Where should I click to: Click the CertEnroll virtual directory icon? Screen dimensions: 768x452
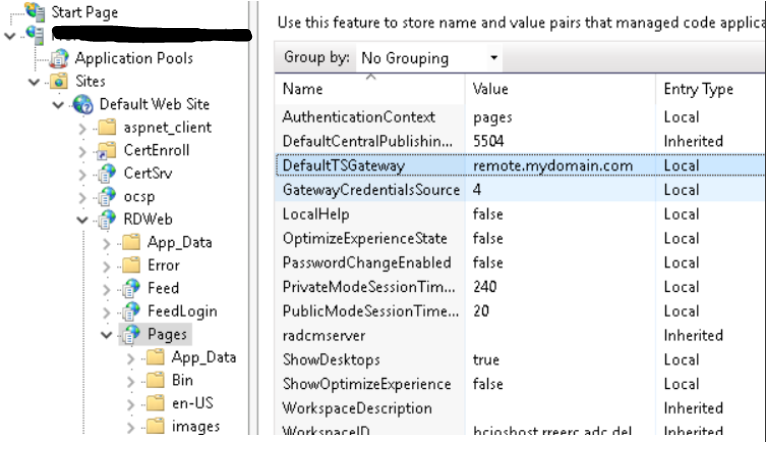coord(107,150)
